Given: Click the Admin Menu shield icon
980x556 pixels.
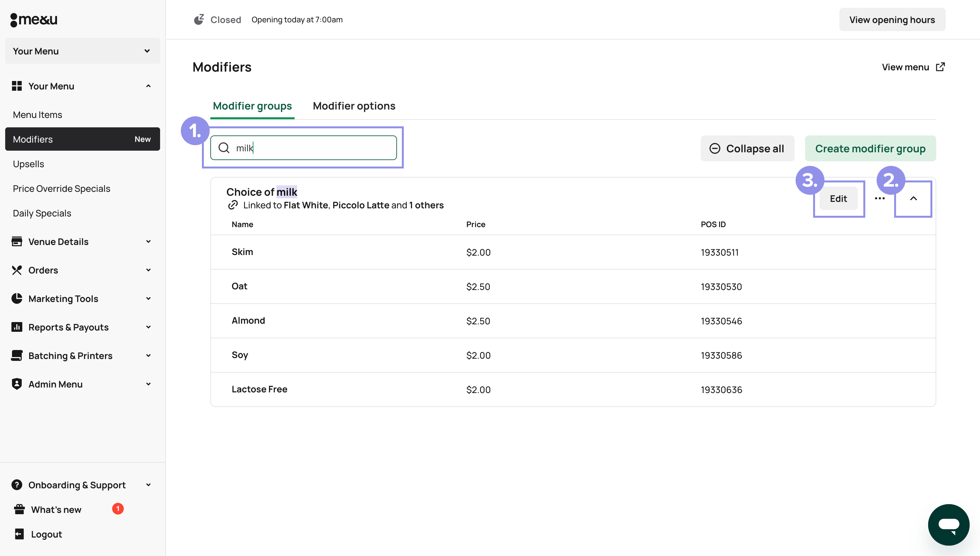Looking at the screenshot, I should coord(17,384).
